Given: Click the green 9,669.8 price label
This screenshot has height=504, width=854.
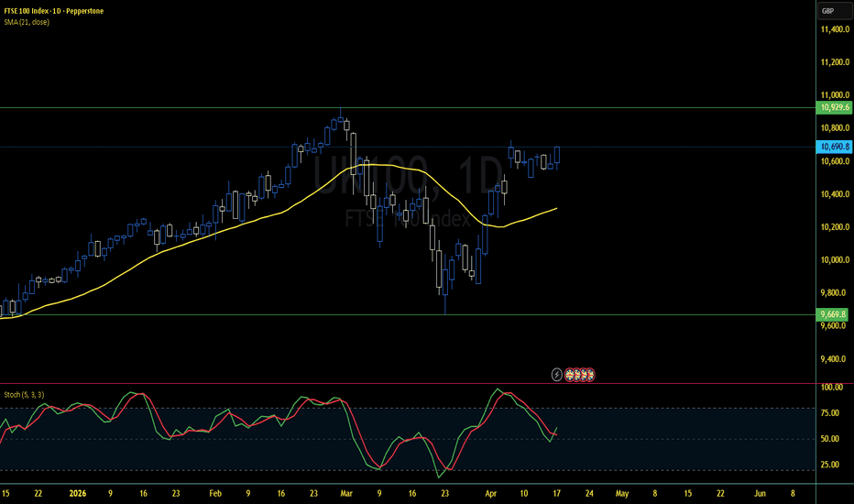Looking at the screenshot, I should [834, 314].
